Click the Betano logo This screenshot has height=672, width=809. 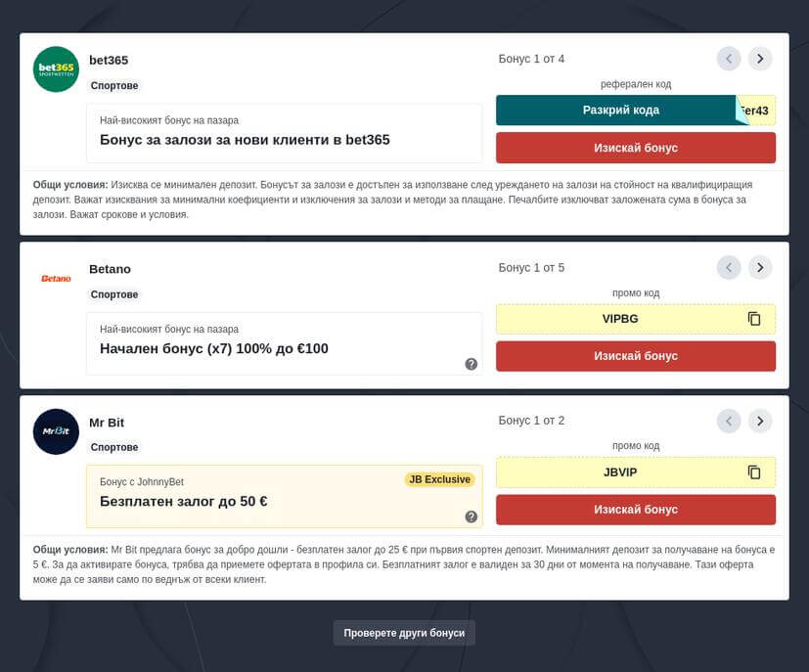point(56,279)
